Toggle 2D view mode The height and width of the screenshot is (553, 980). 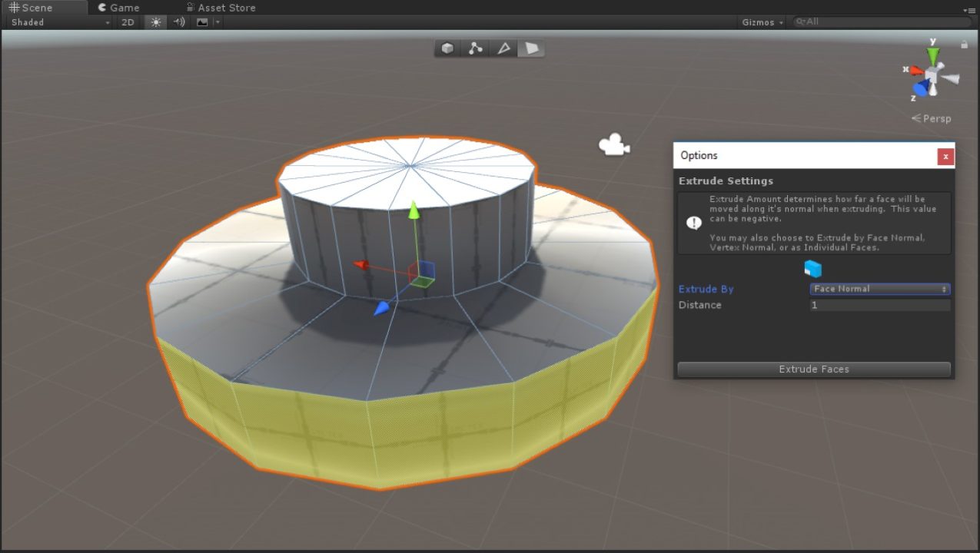click(127, 22)
